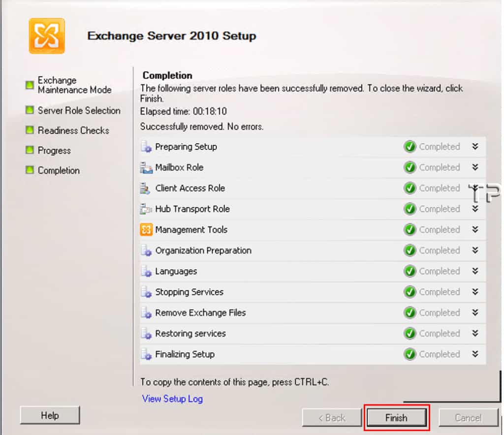
Task: Click green checkmark for Hub Transport Role
Action: [410, 209]
